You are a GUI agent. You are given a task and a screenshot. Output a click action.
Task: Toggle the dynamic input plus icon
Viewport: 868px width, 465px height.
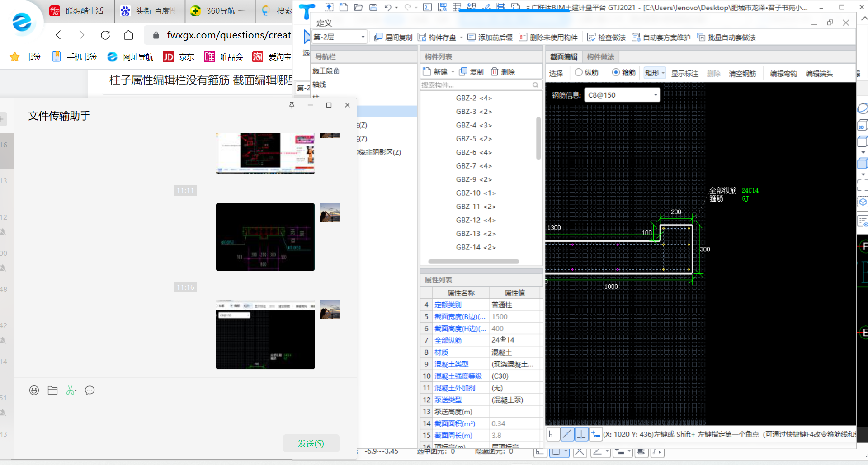click(596, 435)
